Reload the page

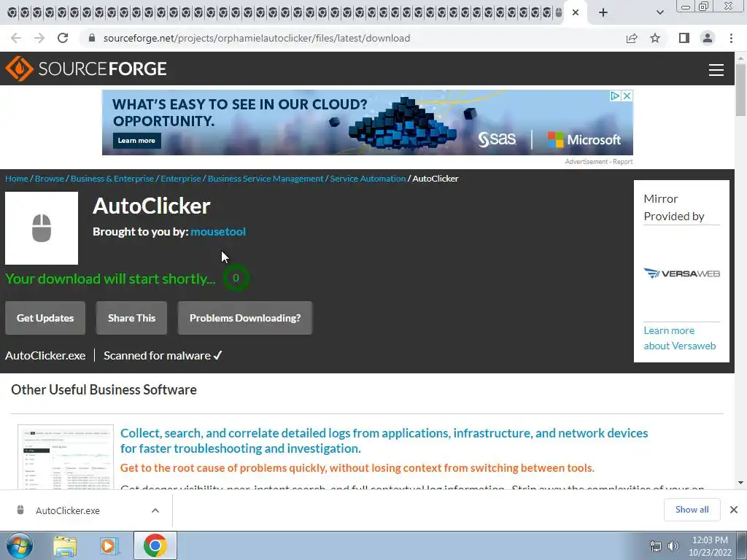click(x=63, y=38)
